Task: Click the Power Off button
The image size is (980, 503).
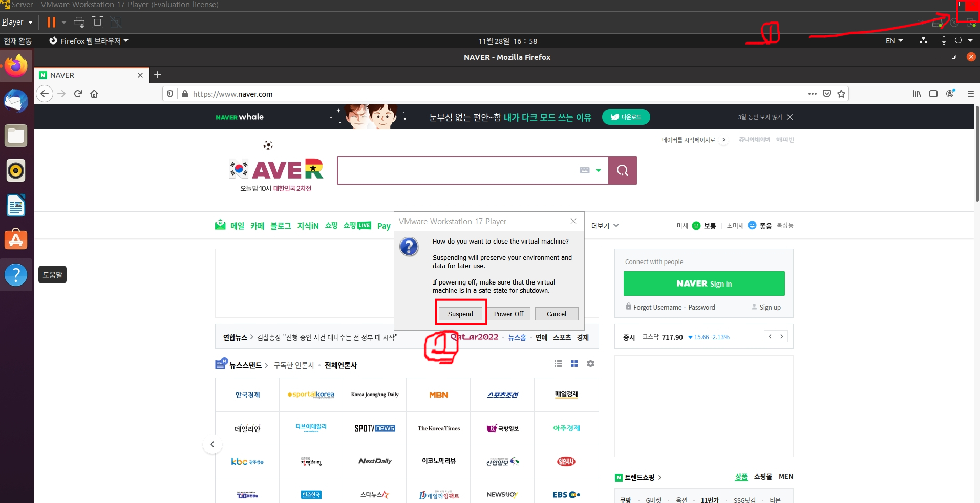Action: 508,314
